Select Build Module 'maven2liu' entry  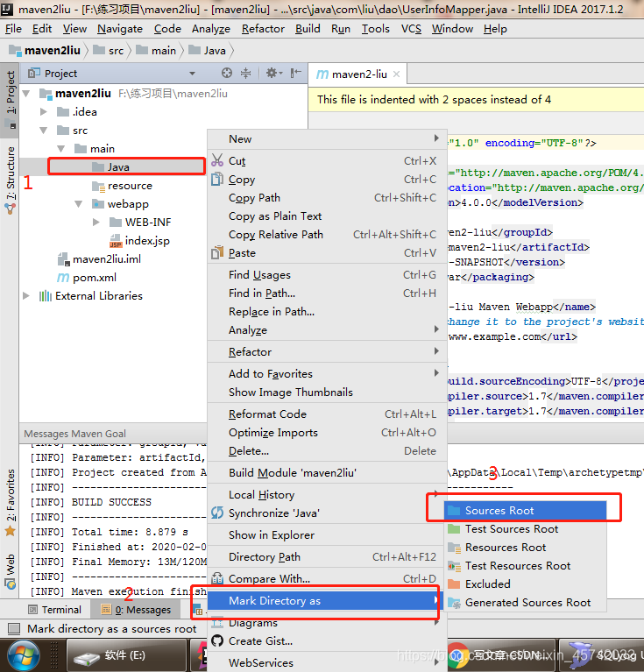(x=328, y=473)
